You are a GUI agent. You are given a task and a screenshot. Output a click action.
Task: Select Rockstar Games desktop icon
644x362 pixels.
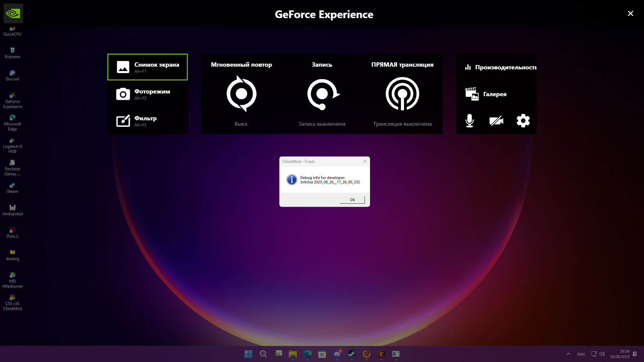coord(12,168)
